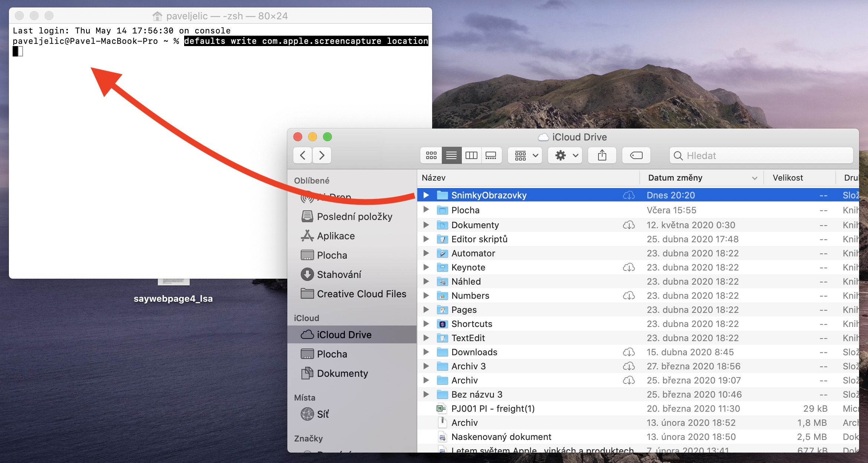Download Dokumenty folder via cloud icon

[629, 225]
